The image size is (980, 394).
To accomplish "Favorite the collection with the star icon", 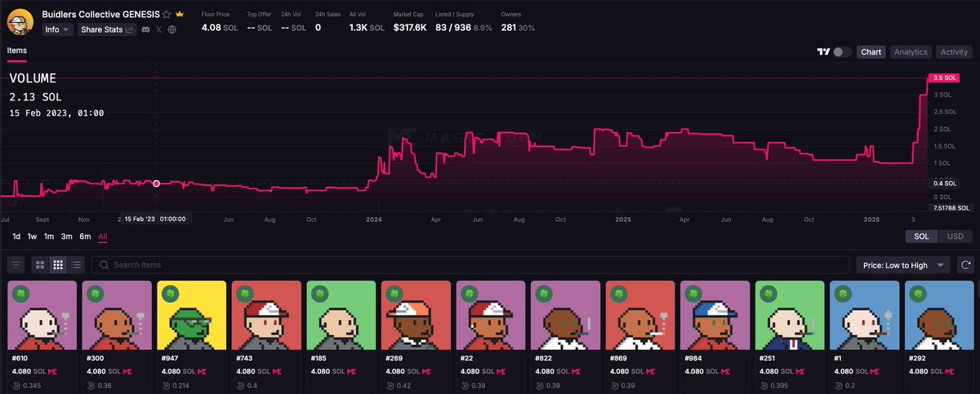I will point(167,15).
